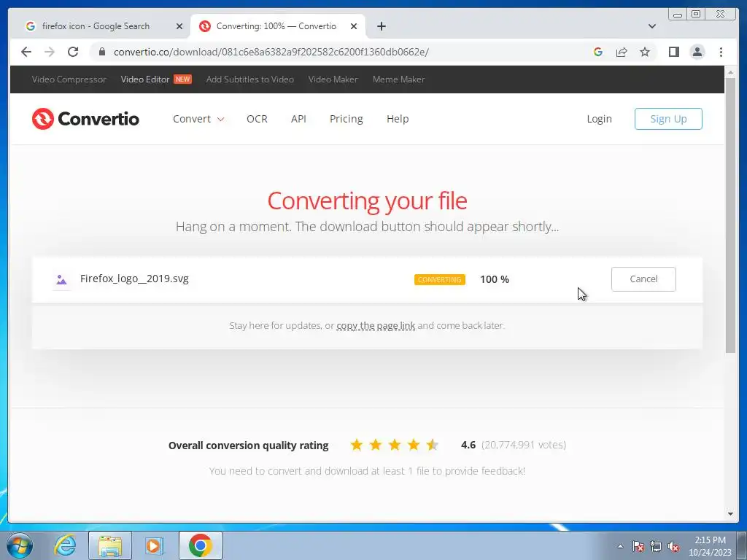
Task: Click the page vertical scrollbar thumb
Action: point(730,214)
